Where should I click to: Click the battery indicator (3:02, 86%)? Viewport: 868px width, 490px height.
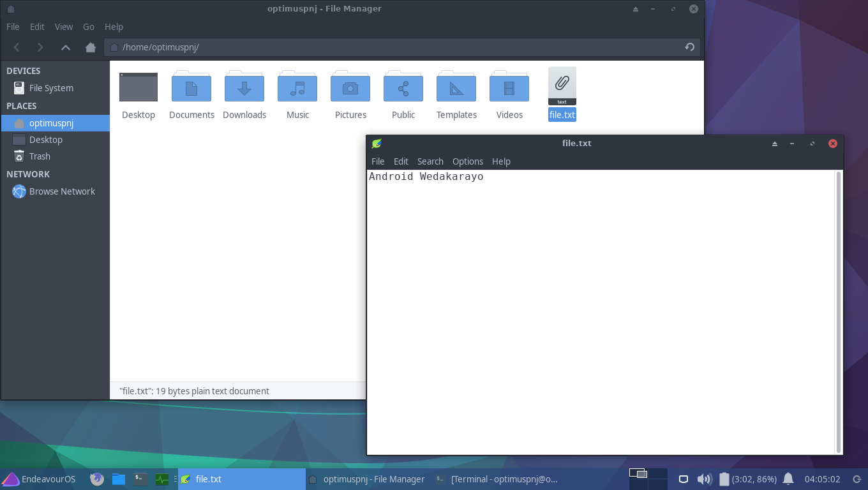click(x=748, y=479)
